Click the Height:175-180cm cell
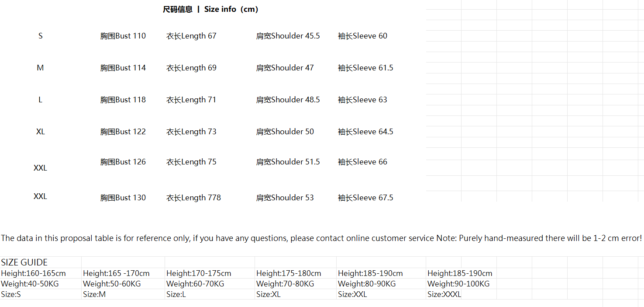The width and height of the screenshot is (644, 307). [x=289, y=273]
